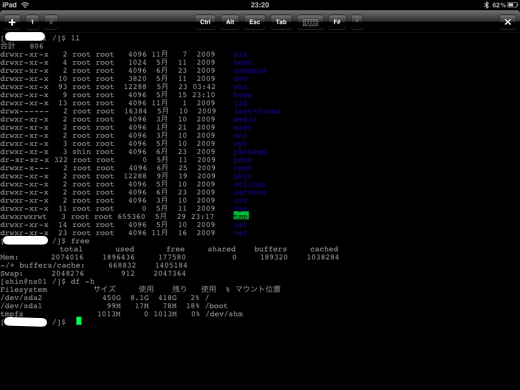Click the 'command' directory name
The height and width of the screenshot is (390, 520).
pyautogui.click(x=250, y=71)
